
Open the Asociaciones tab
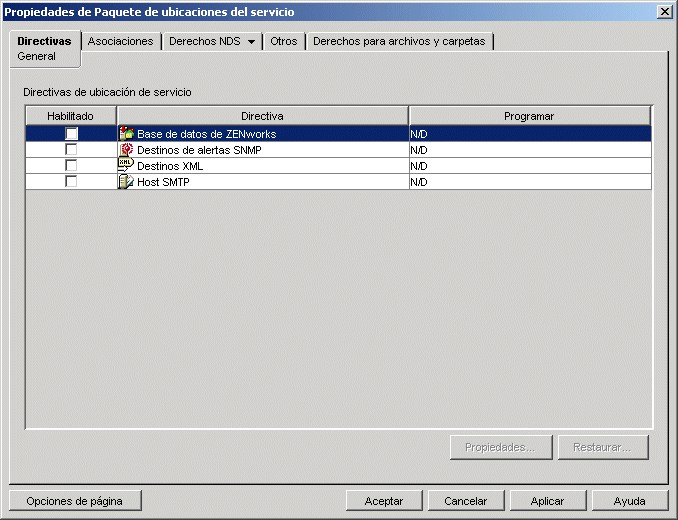coord(121,41)
